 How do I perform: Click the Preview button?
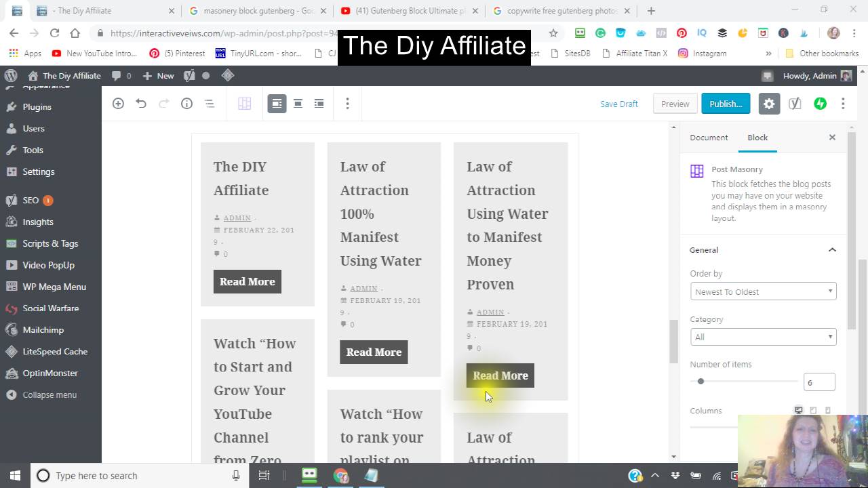(675, 104)
